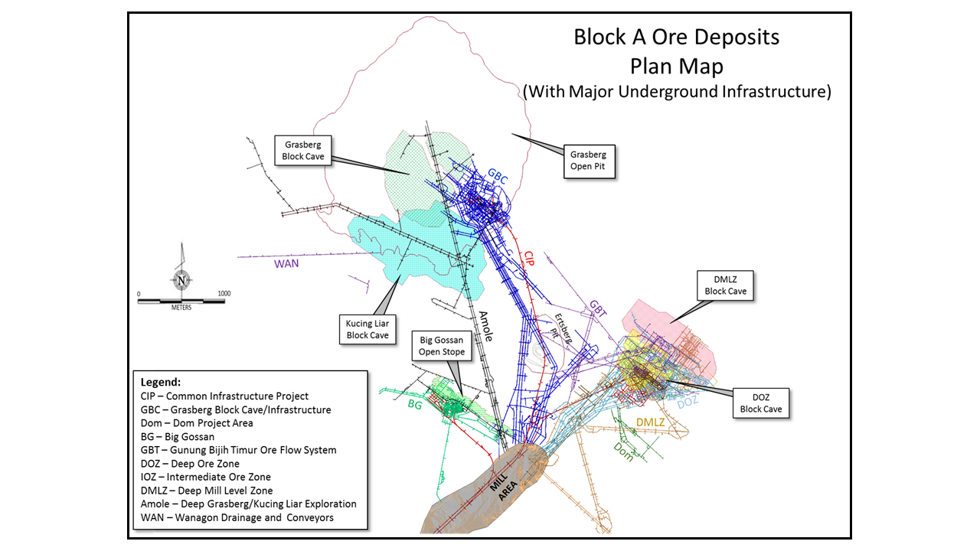Click the Block A Ore Deposits title
This screenshot has height=551, width=980.
(676, 37)
